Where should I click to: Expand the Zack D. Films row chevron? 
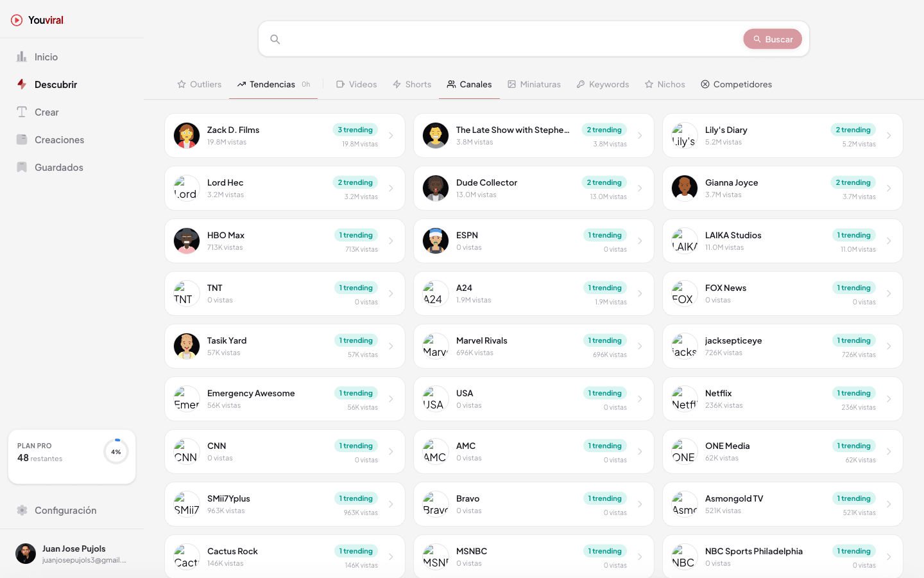(391, 136)
